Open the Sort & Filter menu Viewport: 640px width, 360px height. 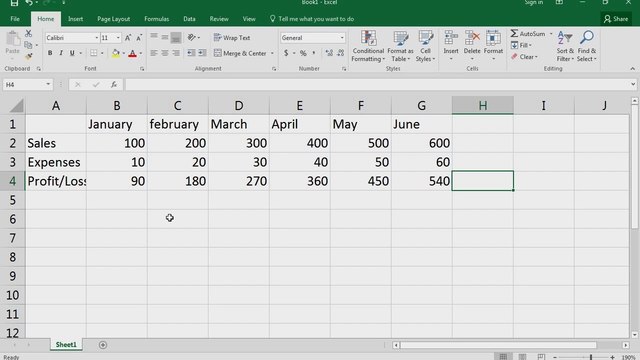tap(565, 46)
